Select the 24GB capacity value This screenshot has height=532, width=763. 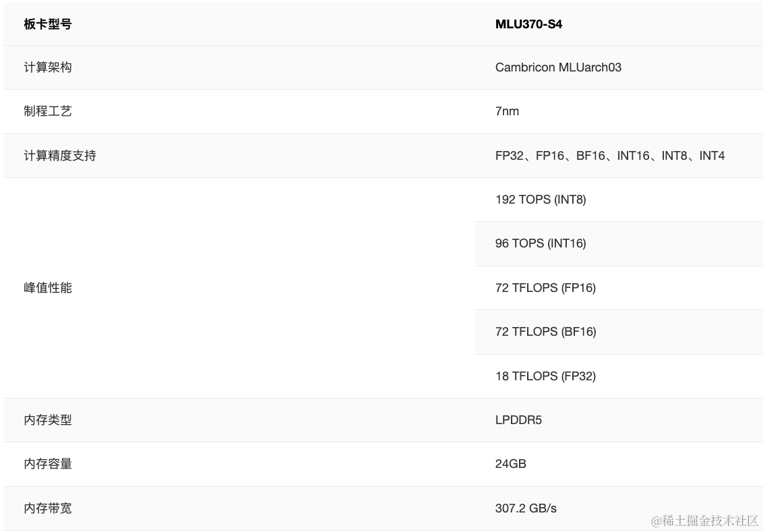coord(510,464)
